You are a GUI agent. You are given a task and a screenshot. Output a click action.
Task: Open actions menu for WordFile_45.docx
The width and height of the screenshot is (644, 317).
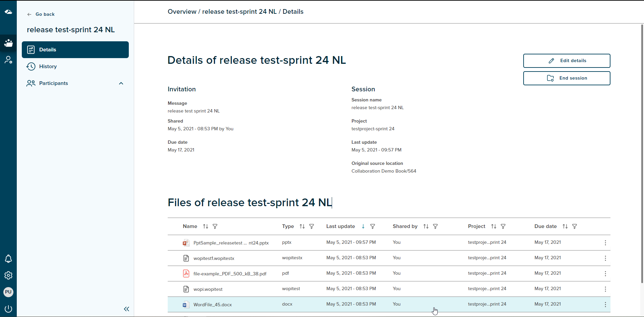tap(605, 305)
